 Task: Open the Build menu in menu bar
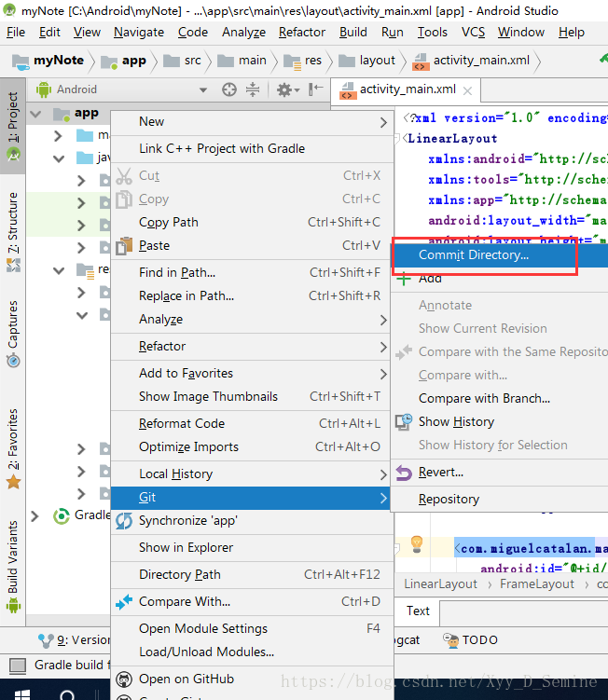[x=352, y=32]
